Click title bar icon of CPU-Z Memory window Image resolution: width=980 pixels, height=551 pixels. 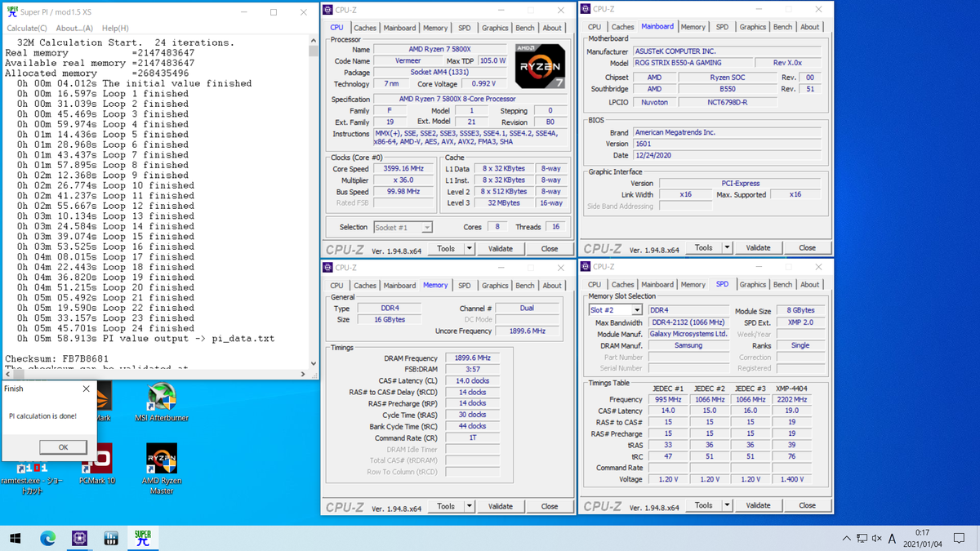[328, 267]
